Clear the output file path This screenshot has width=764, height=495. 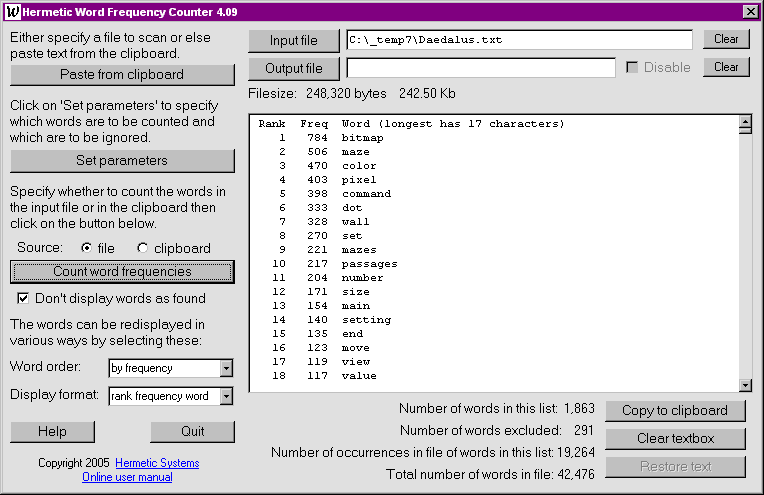pyautogui.click(x=726, y=67)
